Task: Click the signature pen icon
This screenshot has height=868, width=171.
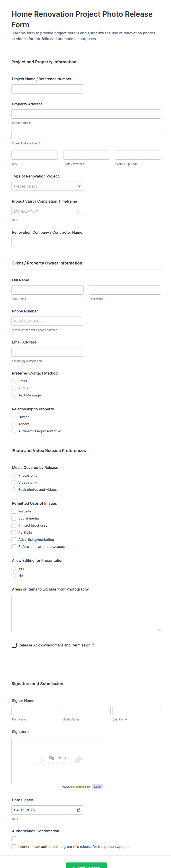Action: (x=79, y=759)
